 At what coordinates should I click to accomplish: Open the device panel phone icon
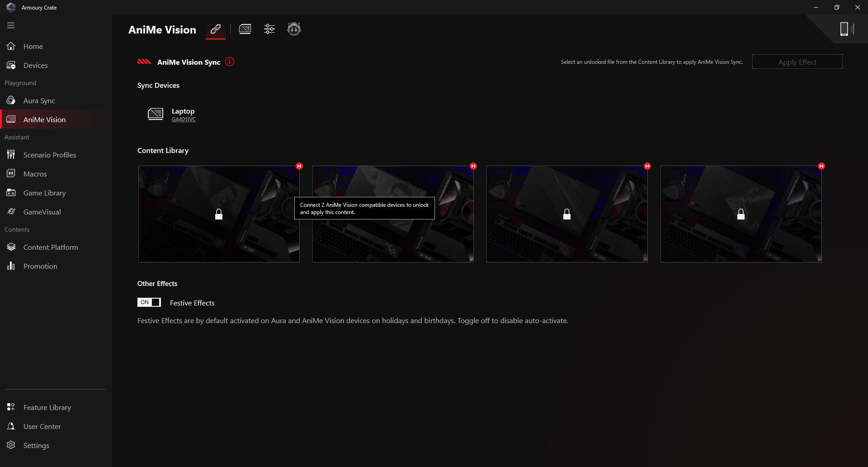point(844,29)
